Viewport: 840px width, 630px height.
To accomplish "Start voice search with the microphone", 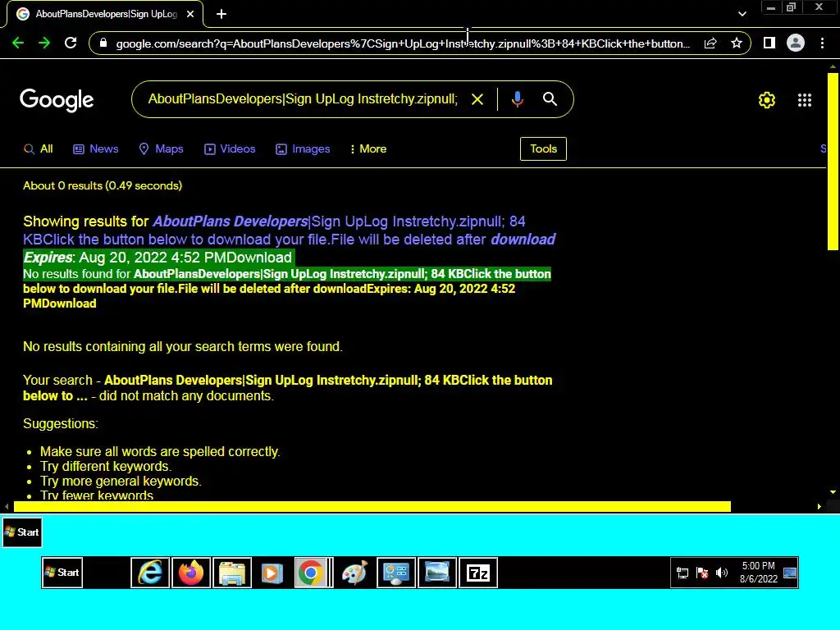I will pos(517,99).
